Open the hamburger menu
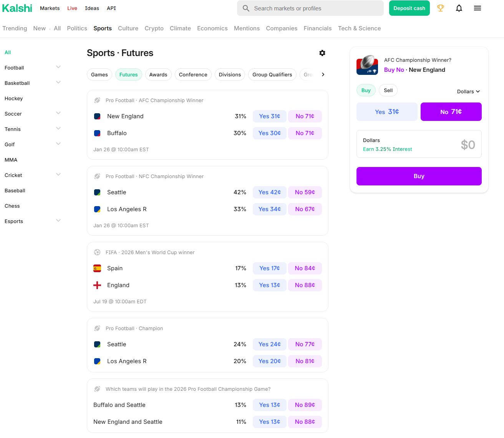Image resolution: width=504 pixels, height=438 pixels. click(x=477, y=8)
